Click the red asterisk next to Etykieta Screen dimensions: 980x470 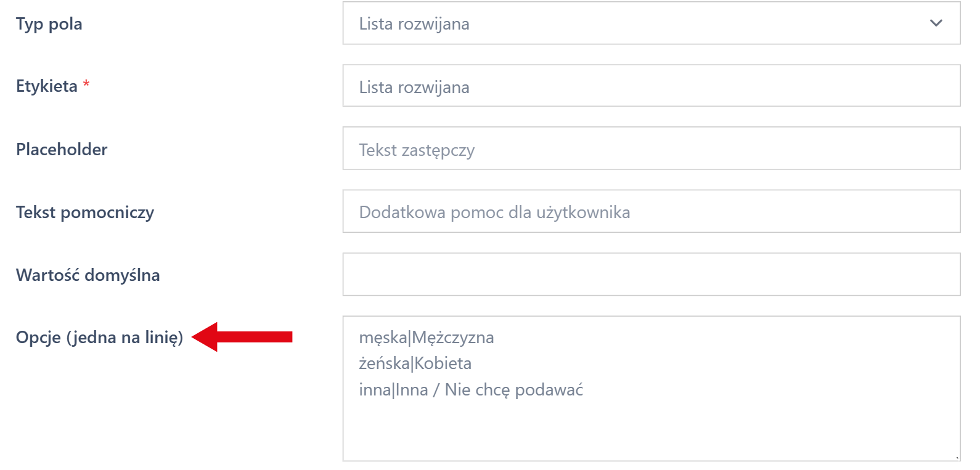click(x=86, y=85)
